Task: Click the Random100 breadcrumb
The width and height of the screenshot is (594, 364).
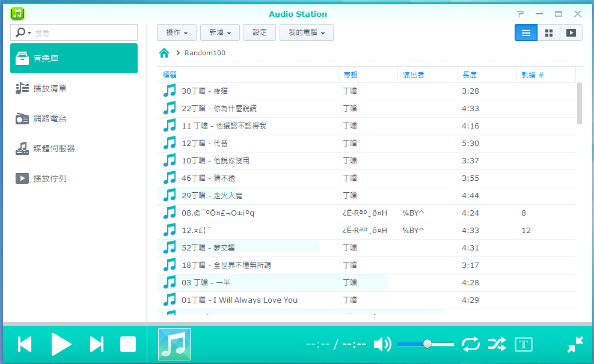Action: click(x=204, y=53)
